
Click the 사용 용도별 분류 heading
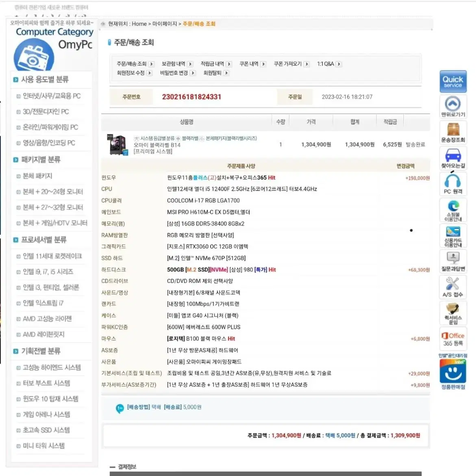(45, 80)
